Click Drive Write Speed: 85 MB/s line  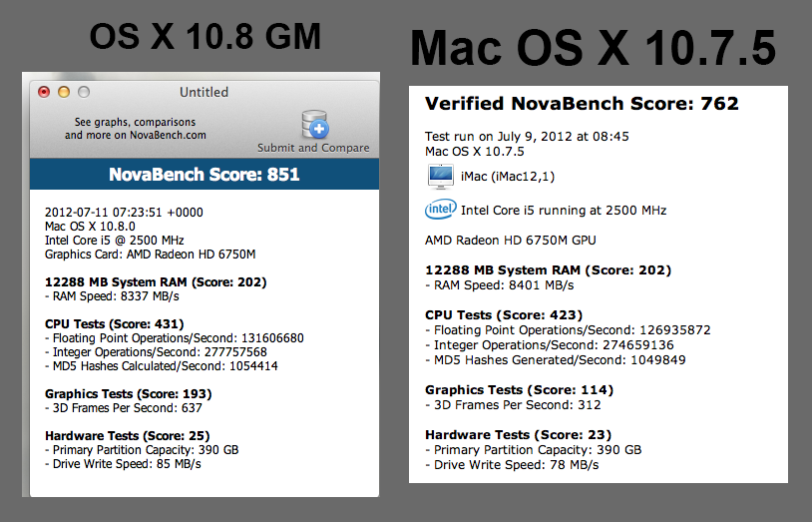123,464
